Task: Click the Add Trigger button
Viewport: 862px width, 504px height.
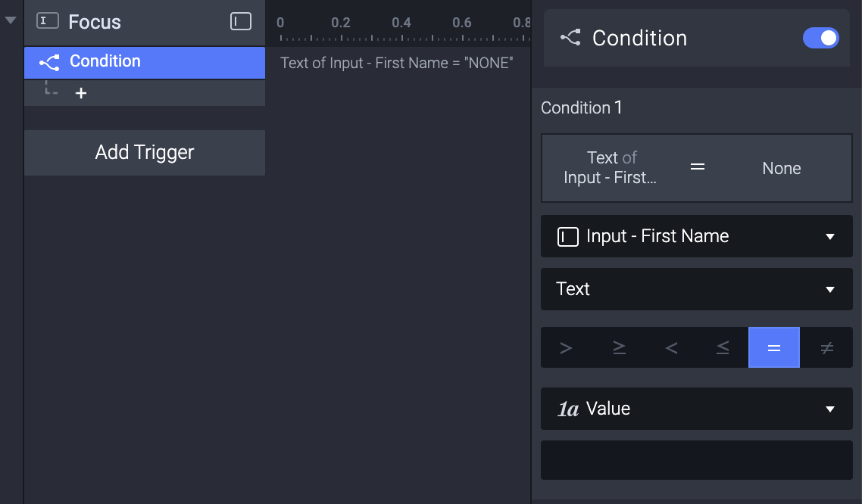Action: 145,153
